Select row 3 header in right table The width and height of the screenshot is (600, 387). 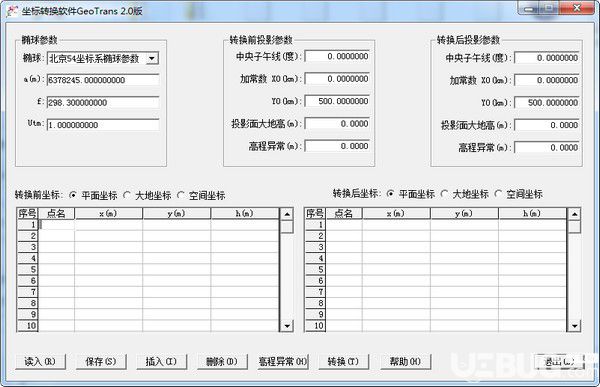click(x=315, y=247)
